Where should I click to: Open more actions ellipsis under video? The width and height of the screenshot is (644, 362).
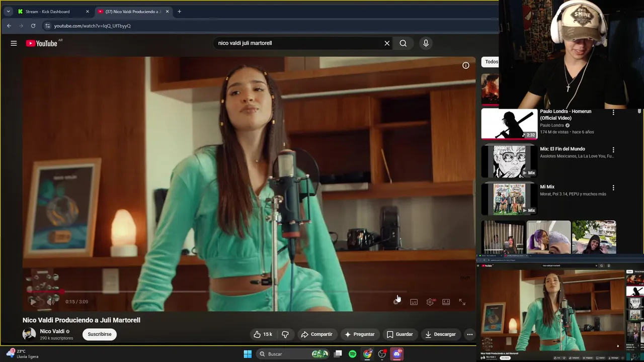pos(469,334)
